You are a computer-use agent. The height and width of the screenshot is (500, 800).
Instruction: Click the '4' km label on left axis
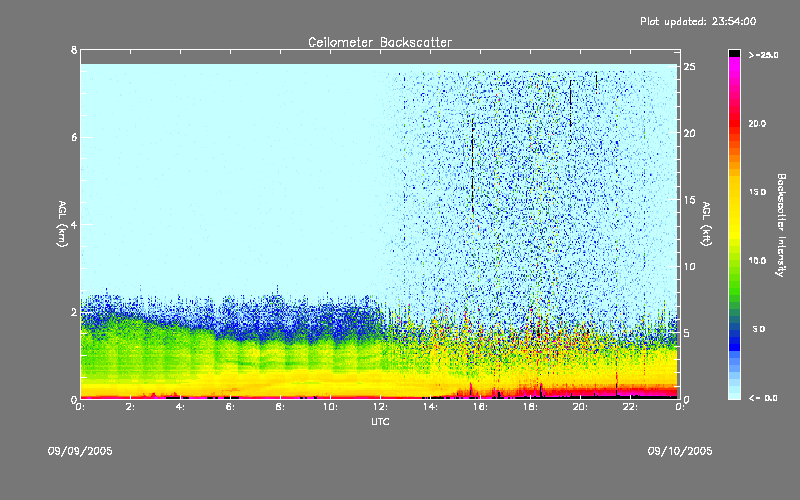coord(74,224)
